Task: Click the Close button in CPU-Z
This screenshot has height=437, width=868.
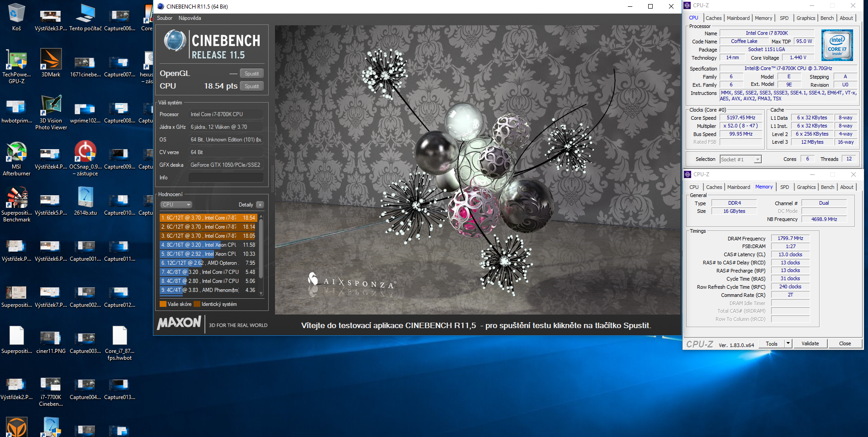Action: coord(845,343)
